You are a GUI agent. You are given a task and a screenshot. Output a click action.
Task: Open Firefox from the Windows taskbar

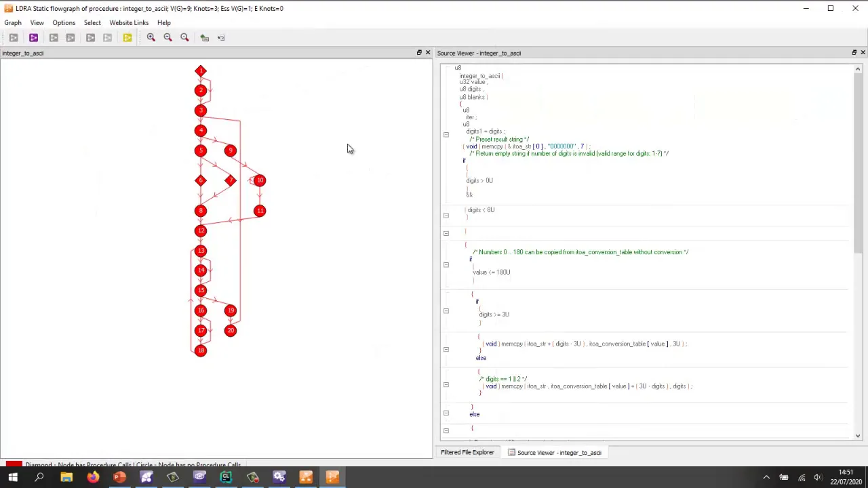[93, 478]
